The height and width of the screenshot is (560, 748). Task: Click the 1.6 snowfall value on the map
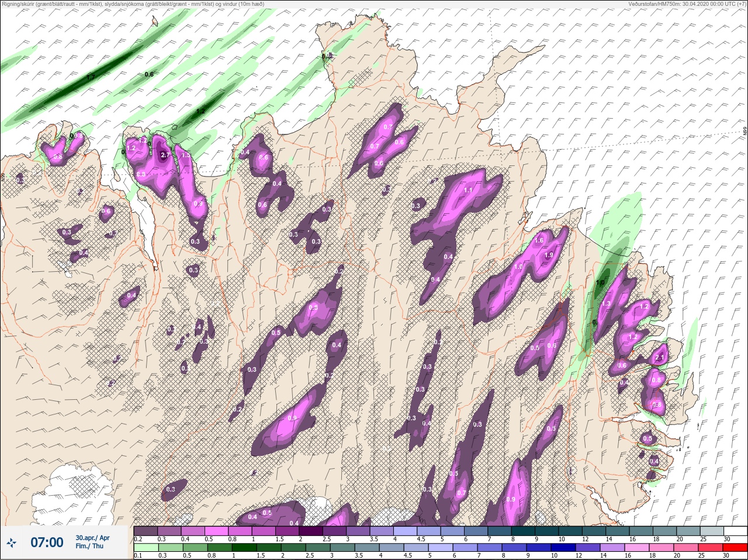539,240
